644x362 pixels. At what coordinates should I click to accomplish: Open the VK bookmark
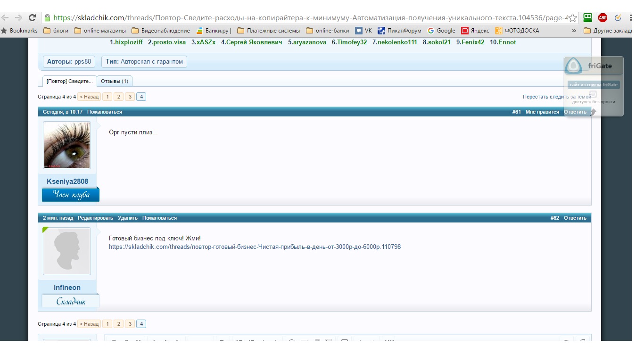364,31
